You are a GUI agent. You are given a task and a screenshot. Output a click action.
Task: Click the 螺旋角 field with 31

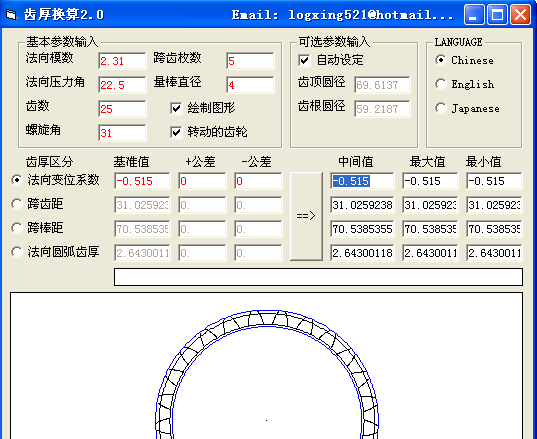pyautogui.click(x=122, y=133)
